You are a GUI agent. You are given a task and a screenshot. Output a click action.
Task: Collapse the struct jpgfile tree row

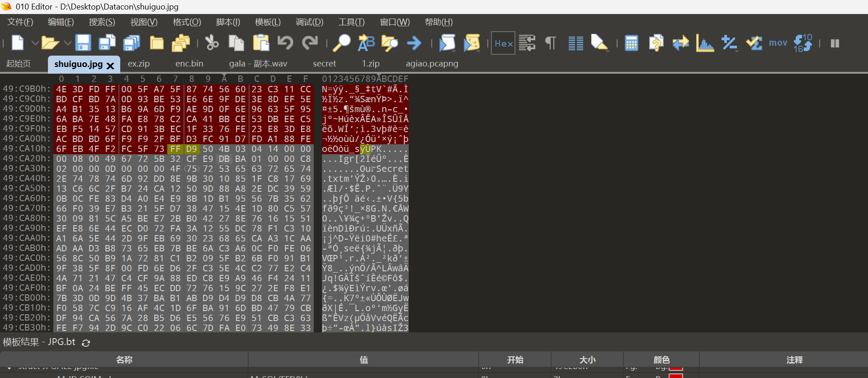(x=9, y=368)
